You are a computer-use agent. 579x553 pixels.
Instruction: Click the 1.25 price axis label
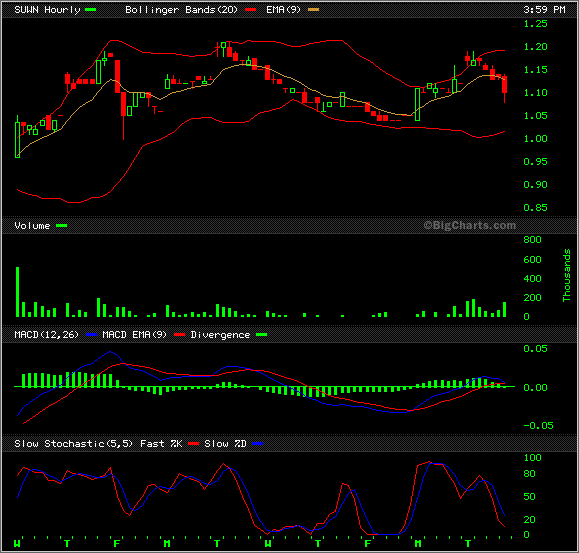point(535,24)
